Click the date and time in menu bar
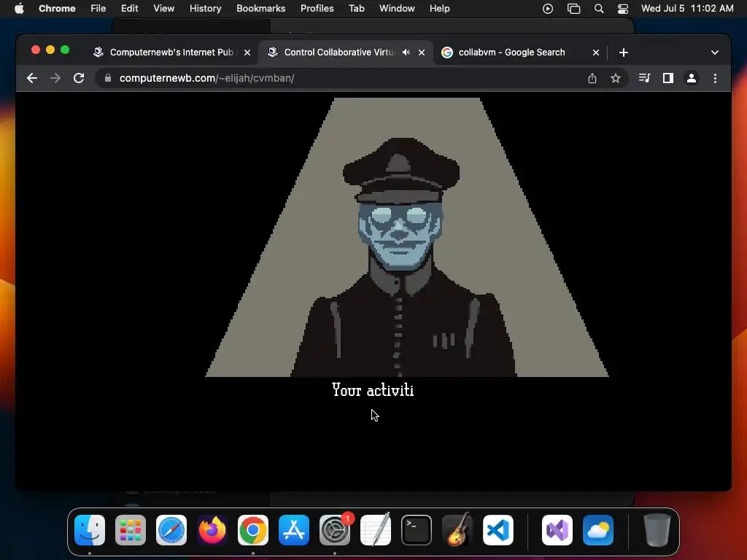The height and width of the screenshot is (560, 747). pyautogui.click(x=687, y=9)
